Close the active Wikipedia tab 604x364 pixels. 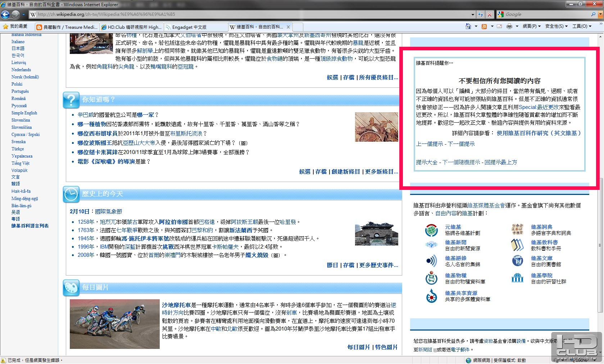(288, 27)
